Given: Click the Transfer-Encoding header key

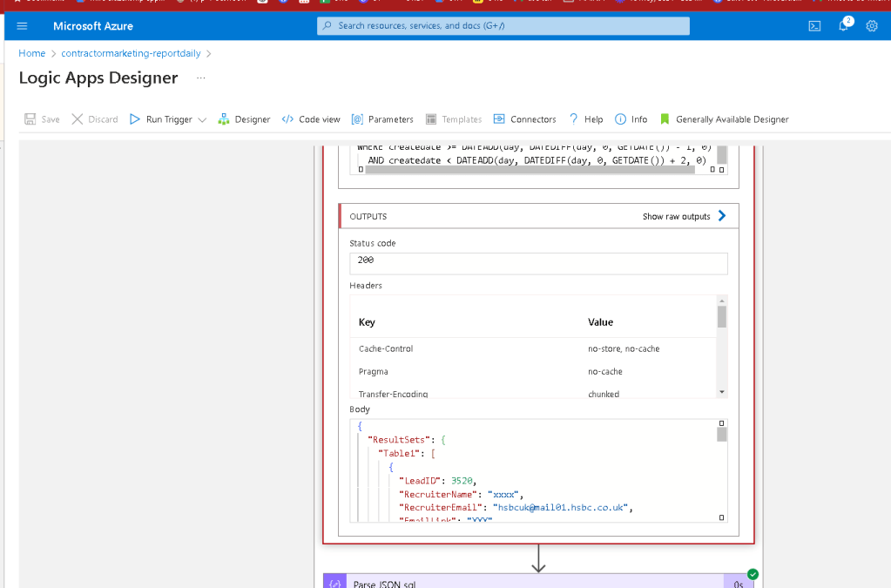Looking at the screenshot, I should tap(393, 394).
